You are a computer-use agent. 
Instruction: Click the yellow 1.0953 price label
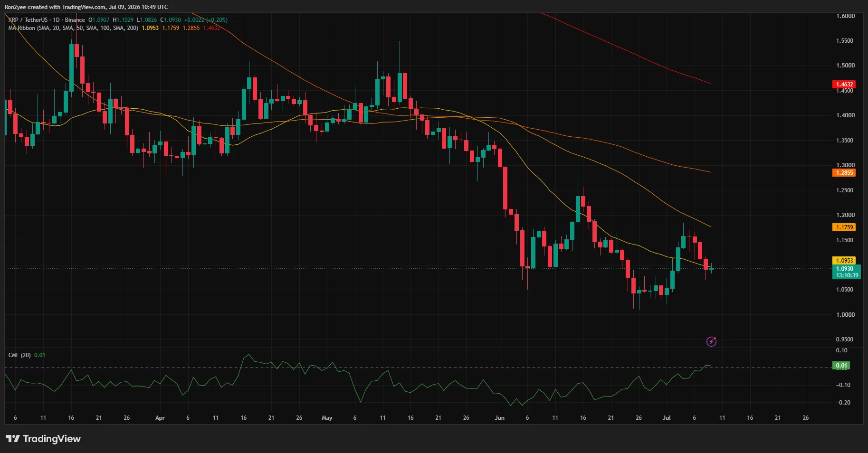pyautogui.click(x=844, y=261)
